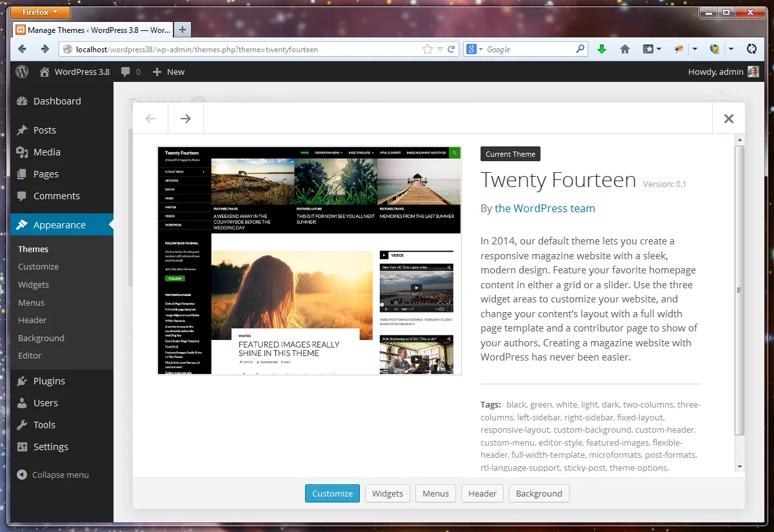
Task: Open the Google search engine dropdown
Action: tap(475, 49)
